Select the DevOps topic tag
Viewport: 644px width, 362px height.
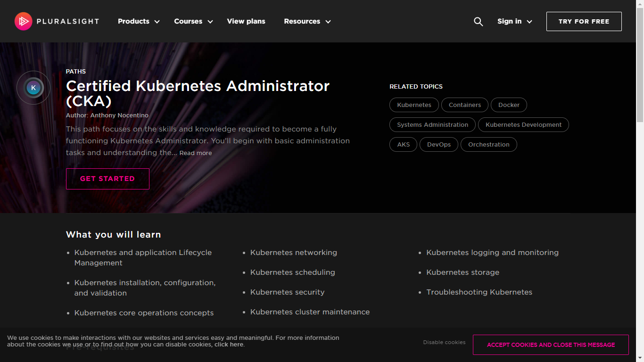tap(439, 145)
